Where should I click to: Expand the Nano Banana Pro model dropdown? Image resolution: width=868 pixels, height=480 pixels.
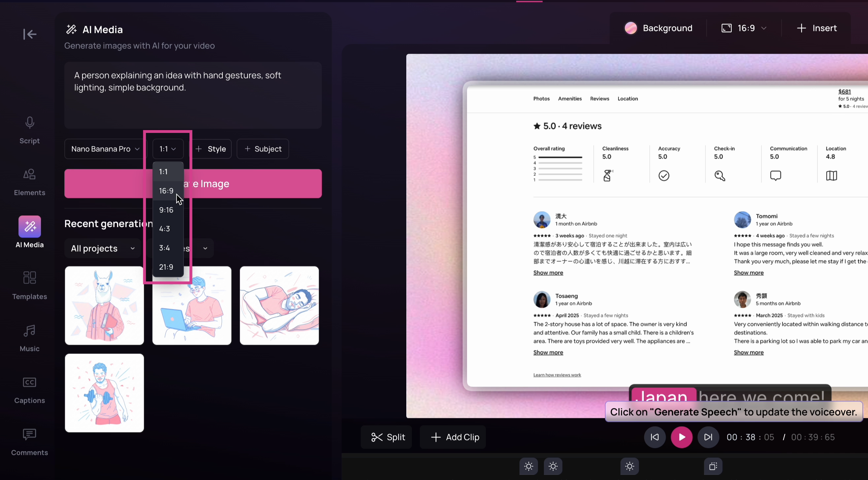(105, 149)
